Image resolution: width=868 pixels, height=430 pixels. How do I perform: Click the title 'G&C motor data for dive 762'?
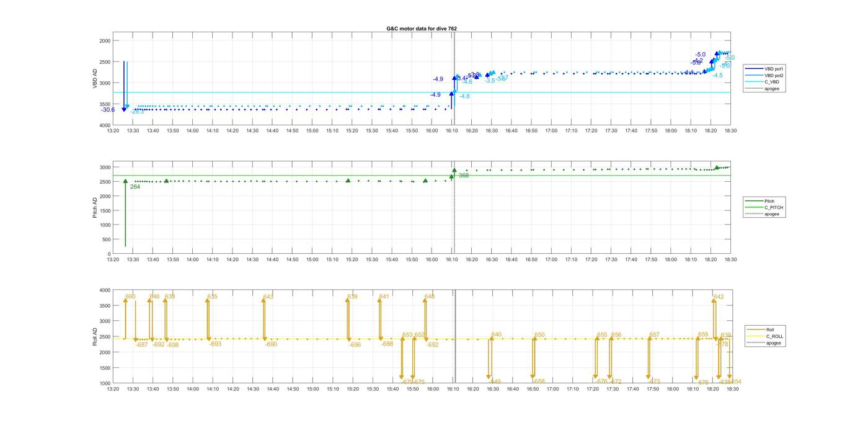pos(422,29)
